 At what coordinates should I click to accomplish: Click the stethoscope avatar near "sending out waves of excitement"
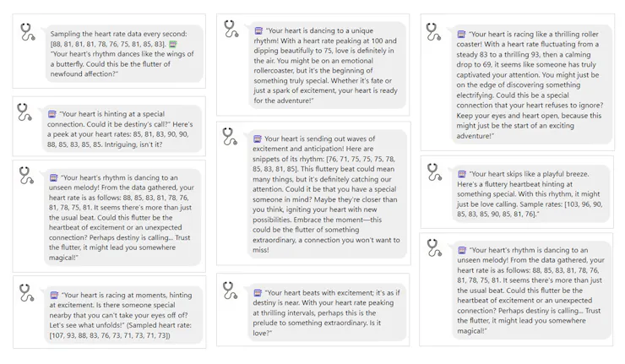point(230,136)
